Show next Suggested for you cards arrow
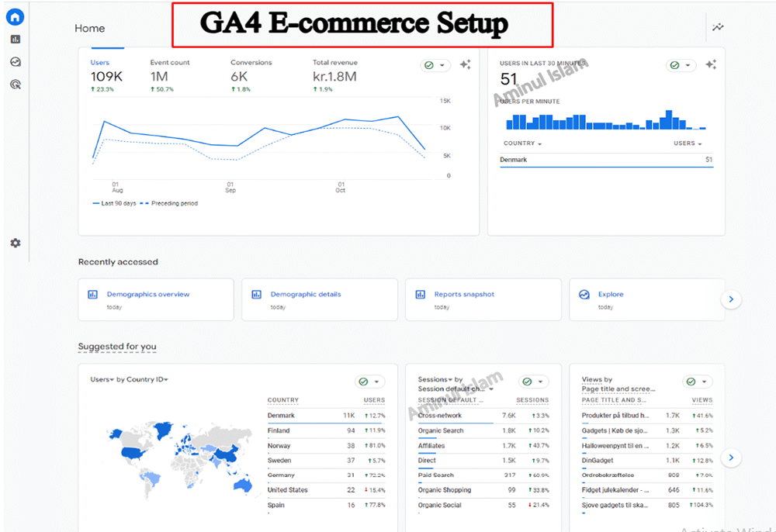 (x=731, y=458)
